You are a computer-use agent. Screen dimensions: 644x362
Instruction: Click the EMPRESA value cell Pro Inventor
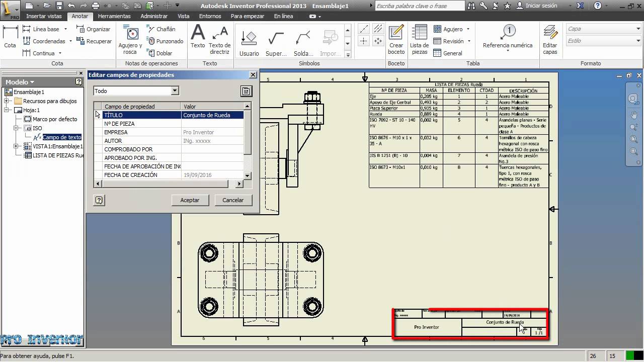pos(212,132)
